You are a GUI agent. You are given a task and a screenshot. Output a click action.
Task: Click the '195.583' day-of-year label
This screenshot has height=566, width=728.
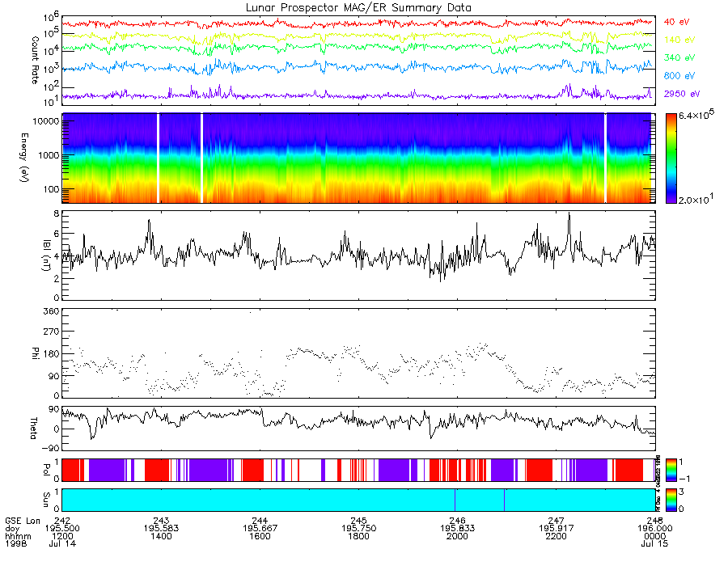coord(161,529)
